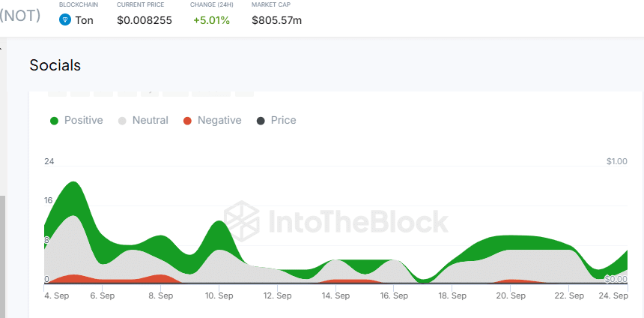Click the current price $0.008255 value
Viewport: 644px width, 318px height.
(x=145, y=20)
